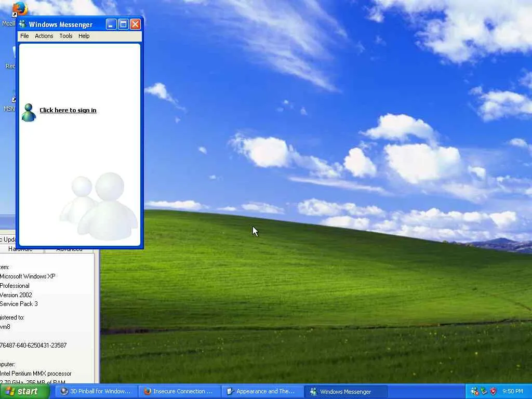
Task: Open the Start menu
Action: point(24,392)
